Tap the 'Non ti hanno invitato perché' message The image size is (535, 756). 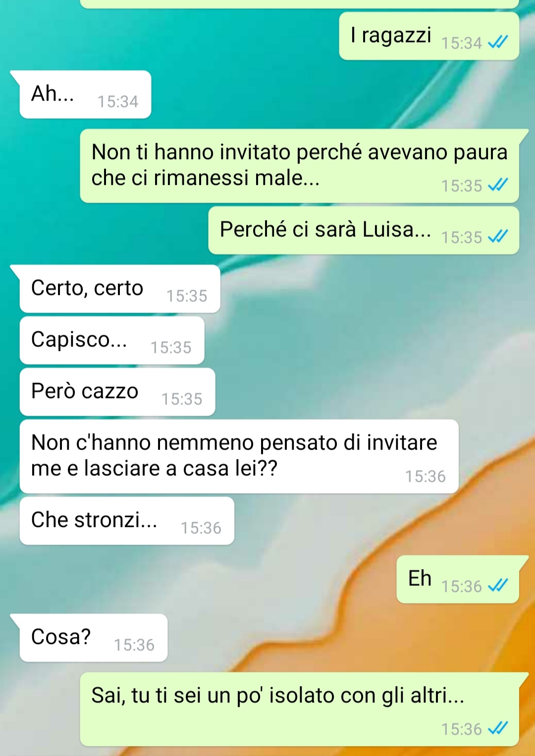point(299,166)
